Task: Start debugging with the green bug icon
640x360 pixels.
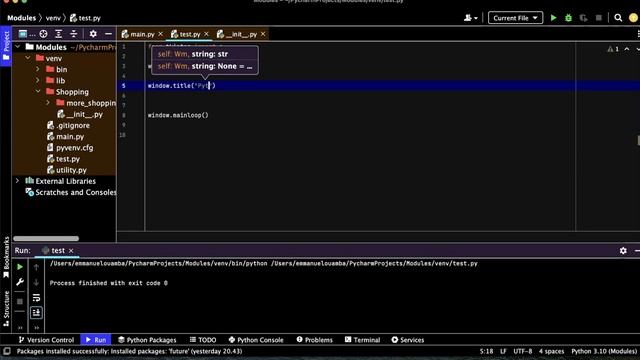Action: [568, 18]
